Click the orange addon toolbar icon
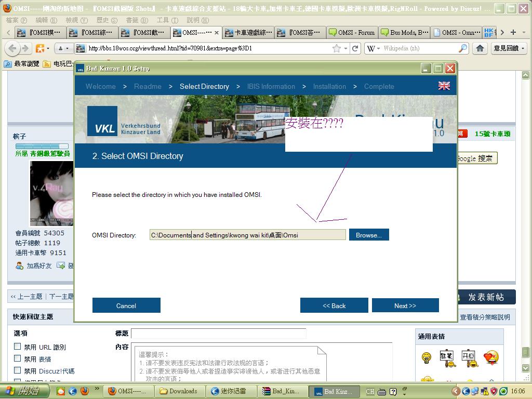 point(40,48)
